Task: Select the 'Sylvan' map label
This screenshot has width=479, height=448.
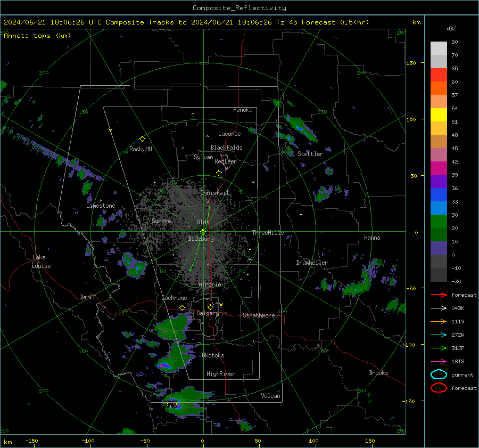Action: (203, 157)
